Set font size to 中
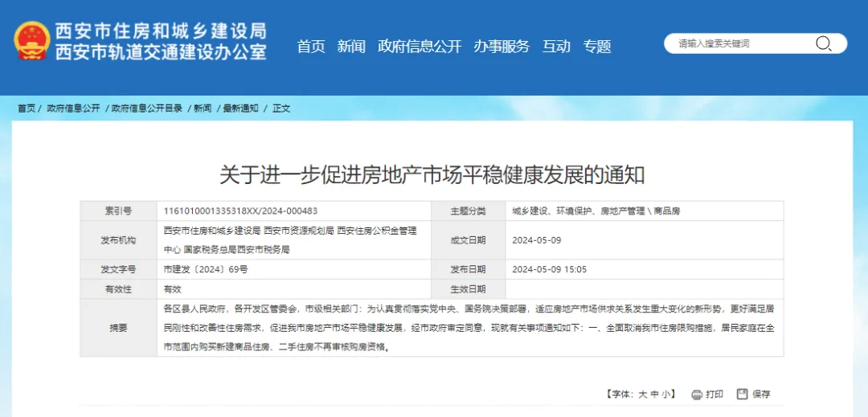Screen dimensions: 868x417 655,395
